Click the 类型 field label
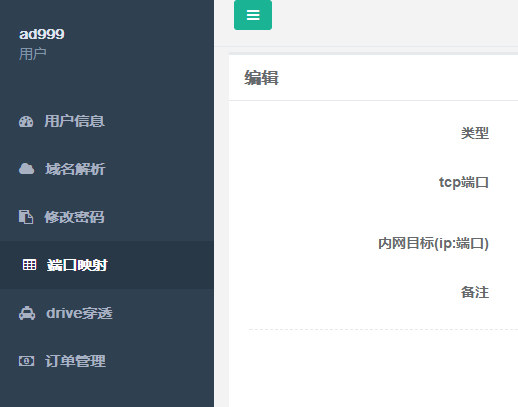The image size is (518, 407). click(475, 133)
